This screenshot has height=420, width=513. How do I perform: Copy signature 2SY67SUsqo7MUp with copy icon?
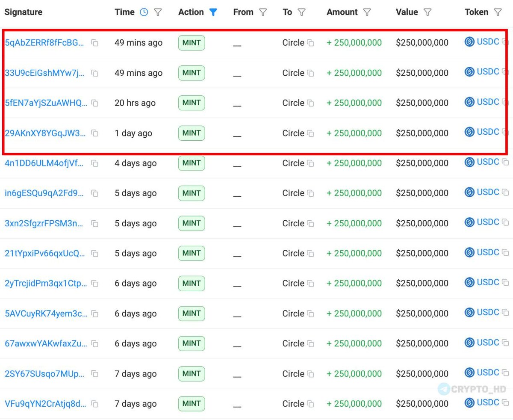(x=95, y=374)
